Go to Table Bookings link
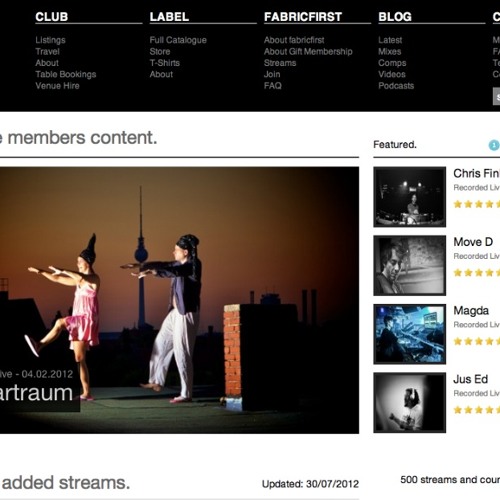 [x=66, y=74]
